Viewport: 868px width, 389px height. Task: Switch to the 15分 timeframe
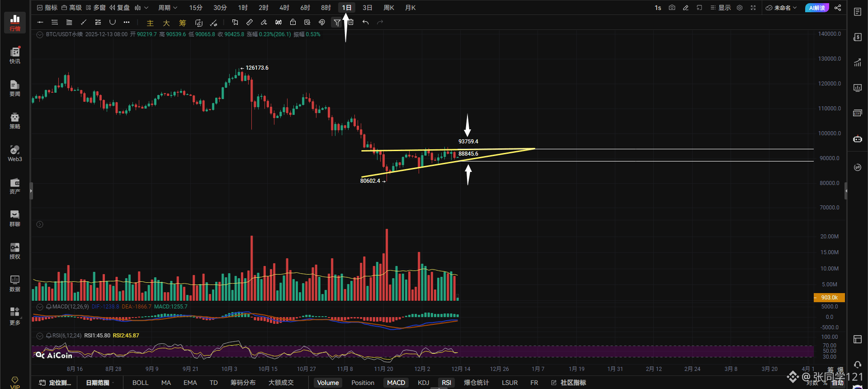(x=196, y=8)
